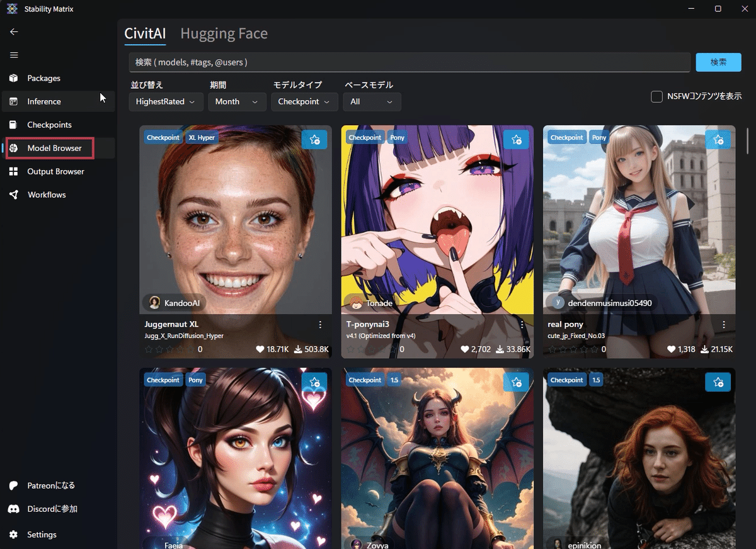Enable NSFWコンテンツを表示 checkbox

tap(656, 96)
